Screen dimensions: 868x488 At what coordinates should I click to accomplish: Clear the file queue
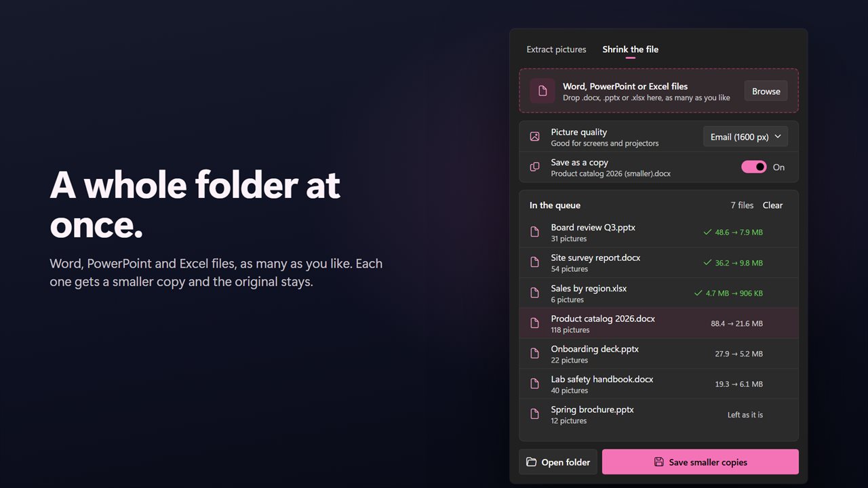click(772, 205)
